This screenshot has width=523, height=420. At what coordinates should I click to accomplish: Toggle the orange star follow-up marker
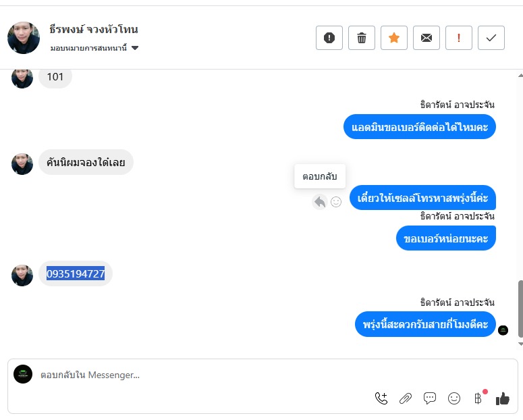point(394,38)
